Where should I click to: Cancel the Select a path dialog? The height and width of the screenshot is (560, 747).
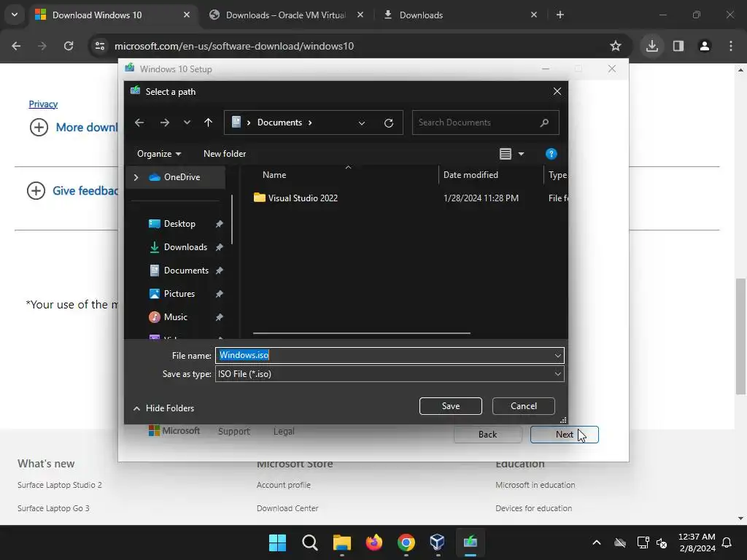[524, 406]
